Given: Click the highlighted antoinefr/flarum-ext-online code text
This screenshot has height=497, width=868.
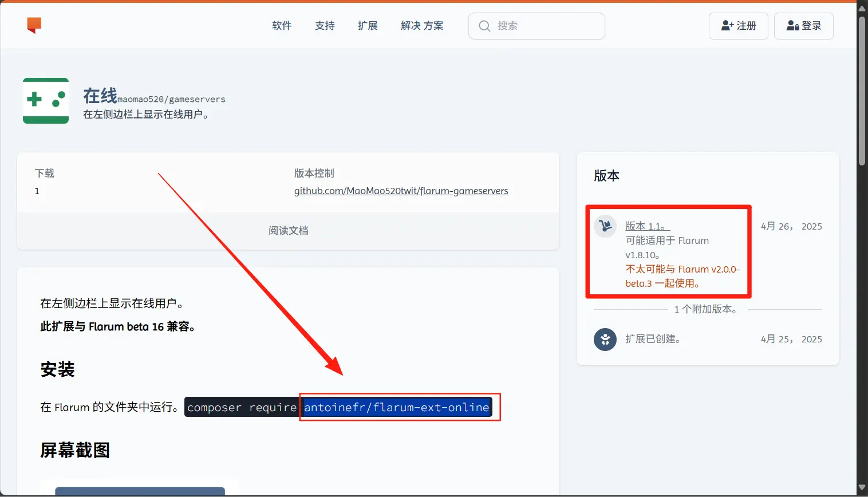Looking at the screenshot, I should (396, 407).
